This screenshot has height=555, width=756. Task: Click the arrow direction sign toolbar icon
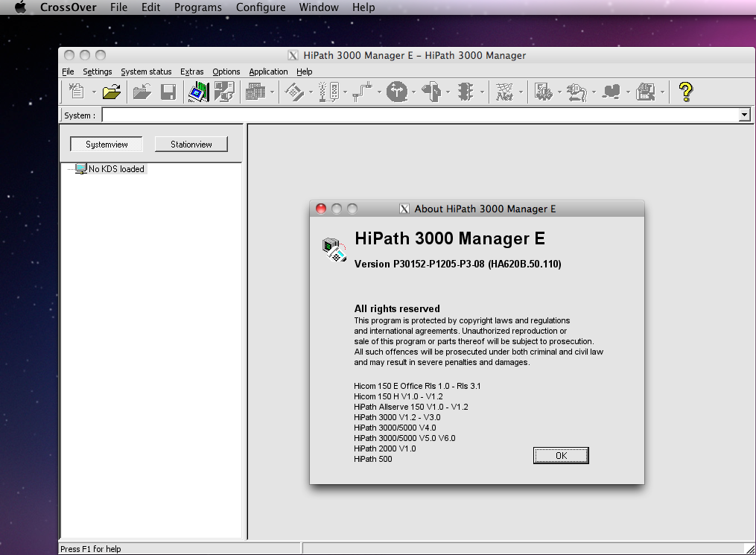pos(431,92)
